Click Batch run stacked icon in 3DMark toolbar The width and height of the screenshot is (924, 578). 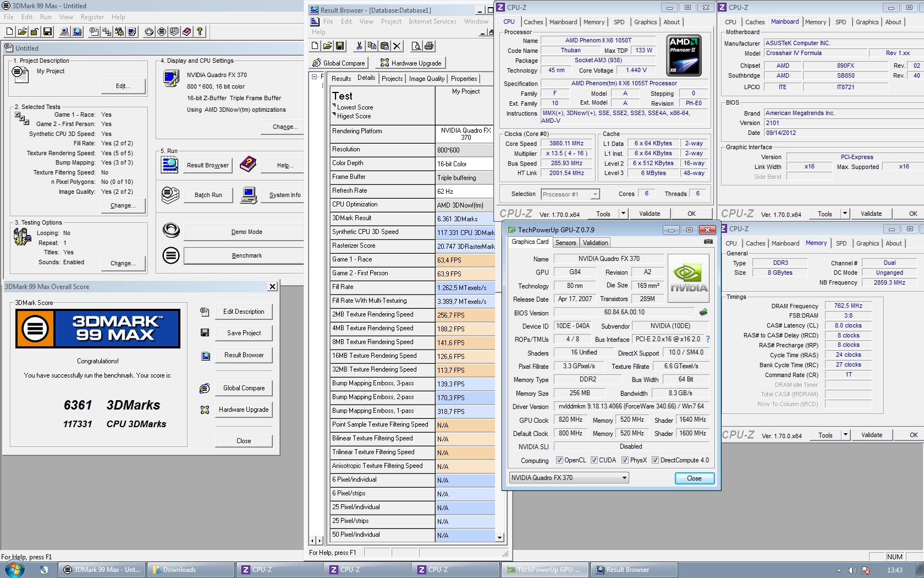tap(174, 31)
